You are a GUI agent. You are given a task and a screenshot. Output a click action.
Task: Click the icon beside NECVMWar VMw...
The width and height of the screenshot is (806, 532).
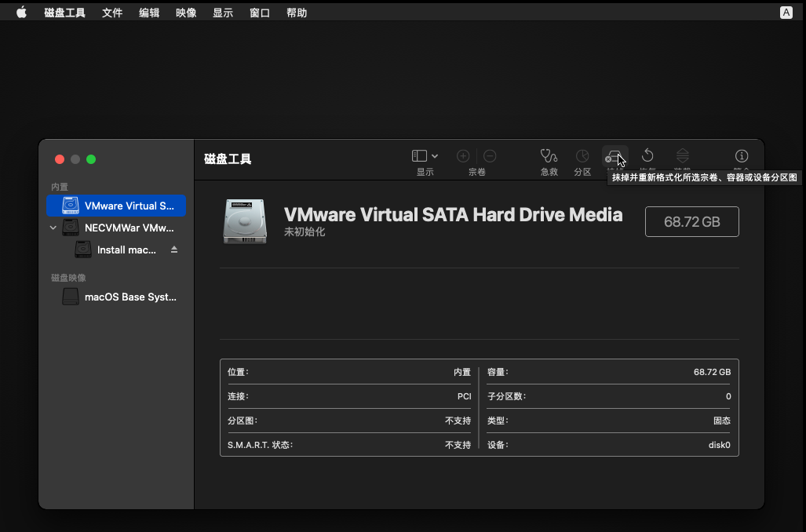(x=71, y=228)
